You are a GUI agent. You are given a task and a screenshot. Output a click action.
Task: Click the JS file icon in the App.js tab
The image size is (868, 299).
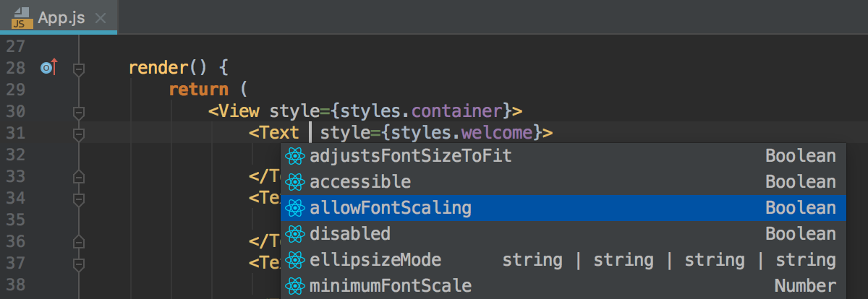tap(20, 17)
